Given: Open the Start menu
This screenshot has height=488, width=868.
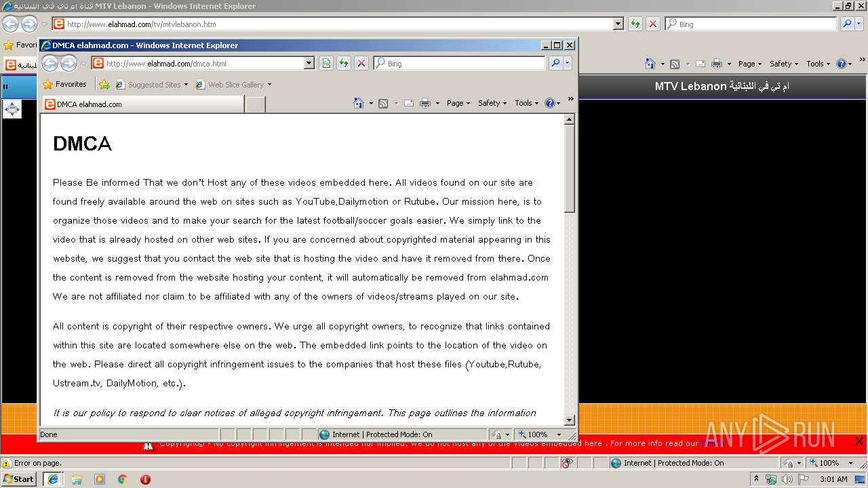Looking at the screenshot, I should (x=20, y=479).
